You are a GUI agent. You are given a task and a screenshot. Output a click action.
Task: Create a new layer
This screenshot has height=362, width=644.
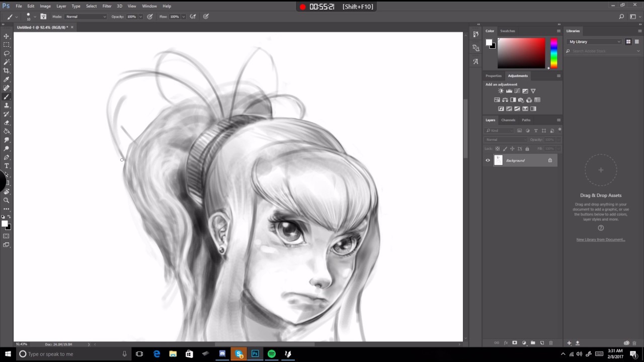[x=542, y=343]
